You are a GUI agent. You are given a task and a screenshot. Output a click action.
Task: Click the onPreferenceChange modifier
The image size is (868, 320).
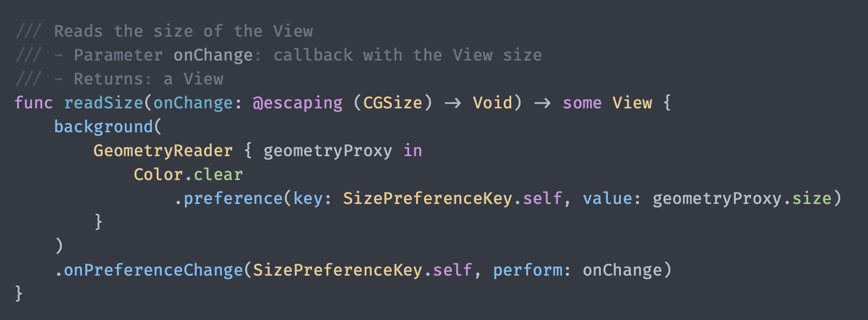point(153,270)
